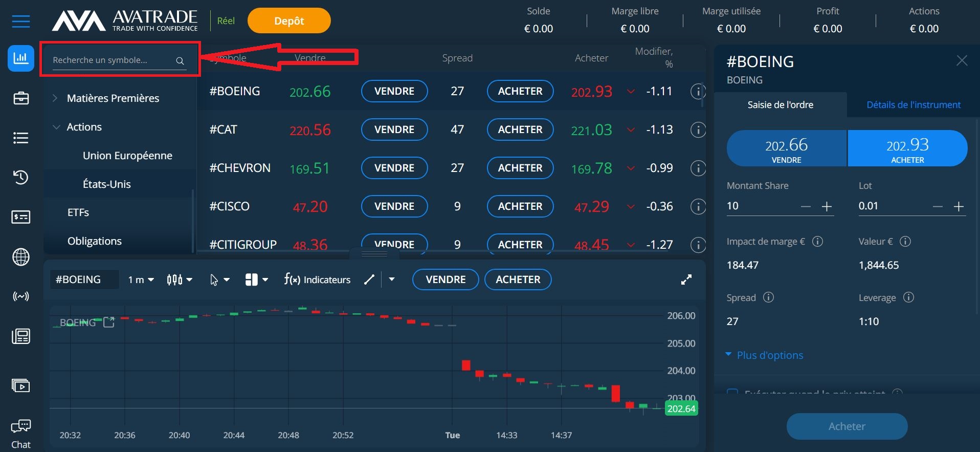Viewport: 980px width, 452px height.
Task: Close the #BOEING order panel
Action: point(962,60)
